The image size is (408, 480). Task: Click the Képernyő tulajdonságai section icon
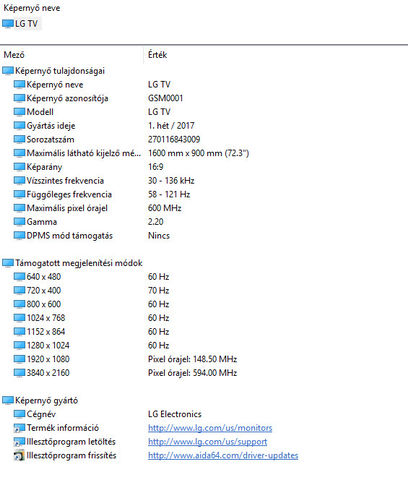tap(8, 71)
